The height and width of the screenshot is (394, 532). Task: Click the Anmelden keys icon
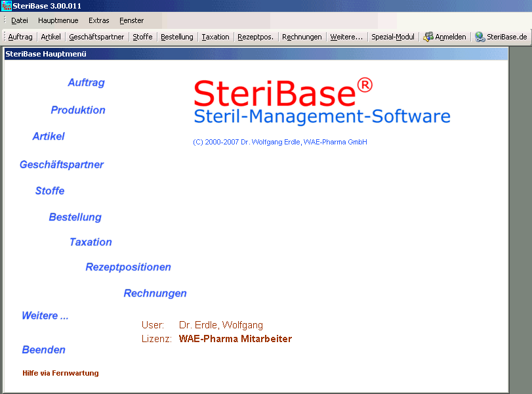click(428, 37)
